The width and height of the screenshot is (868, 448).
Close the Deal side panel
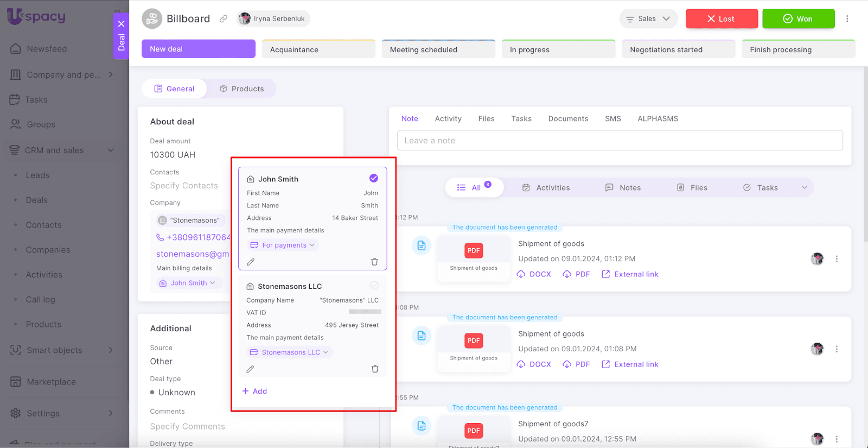(121, 24)
